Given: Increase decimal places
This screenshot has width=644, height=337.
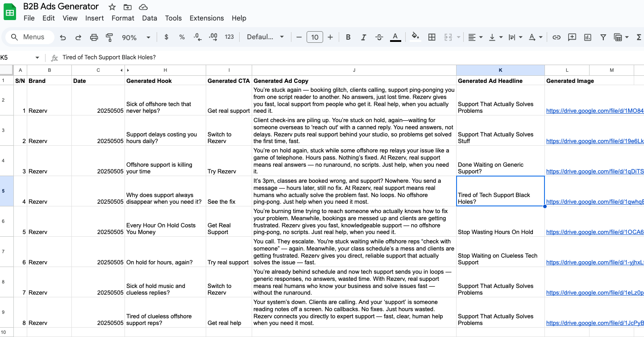Looking at the screenshot, I should click(x=213, y=37).
